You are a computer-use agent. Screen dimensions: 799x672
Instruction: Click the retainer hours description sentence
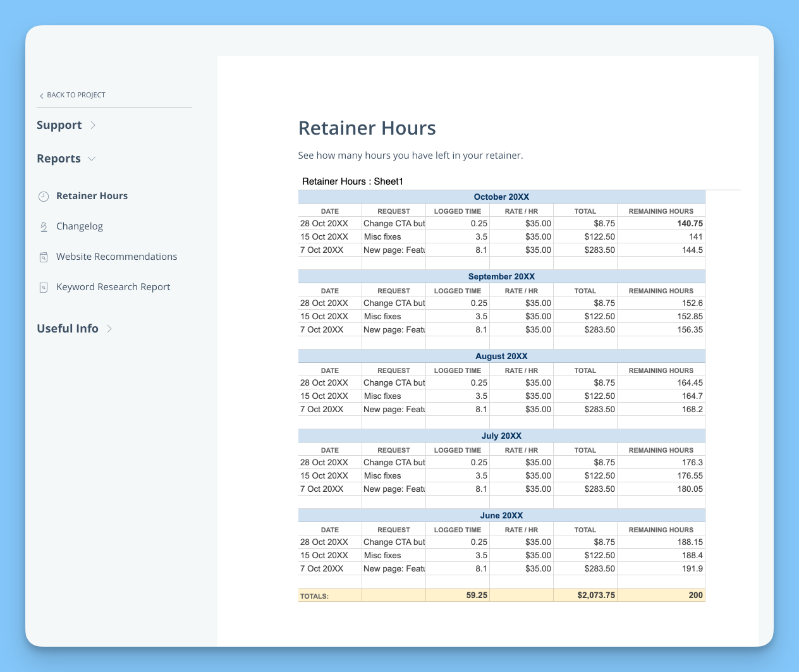tap(411, 156)
